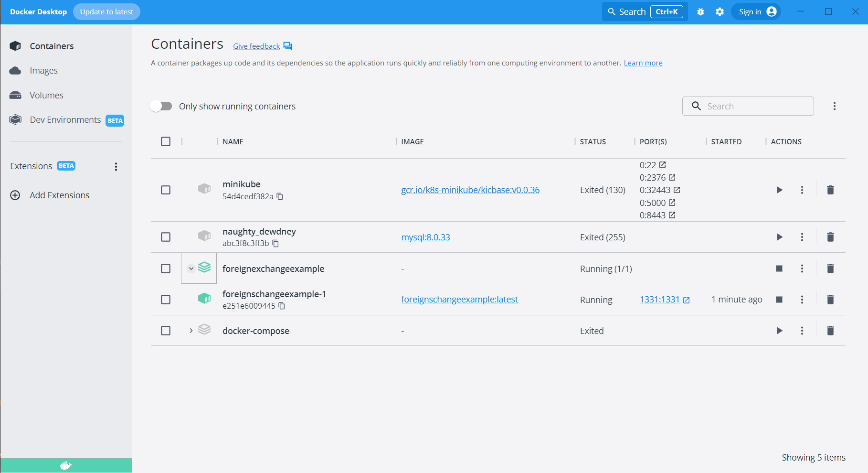Copy naughty_dewdney container ID abc3f8c3ff3b
Screen dimensions: 868x473
point(275,243)
